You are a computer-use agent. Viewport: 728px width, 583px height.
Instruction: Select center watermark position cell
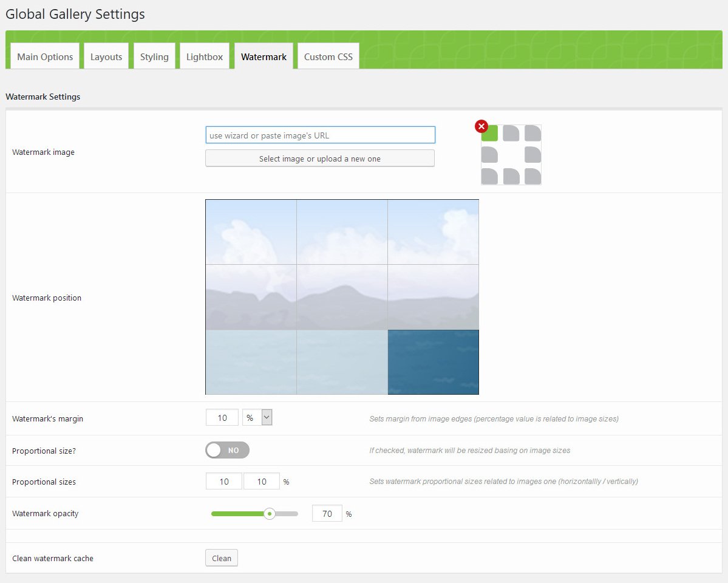coord(342,297)
